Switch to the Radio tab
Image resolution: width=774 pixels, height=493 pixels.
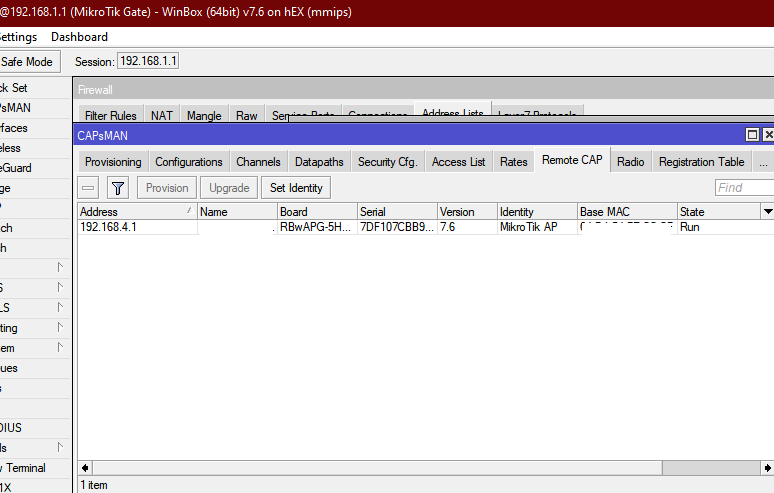pos(630,162)
